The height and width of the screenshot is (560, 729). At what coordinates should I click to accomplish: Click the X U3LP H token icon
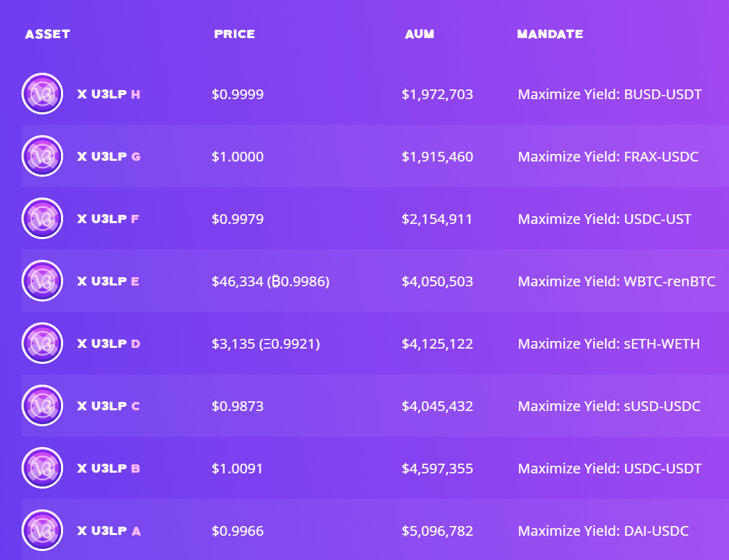click(x=42, y=94)
